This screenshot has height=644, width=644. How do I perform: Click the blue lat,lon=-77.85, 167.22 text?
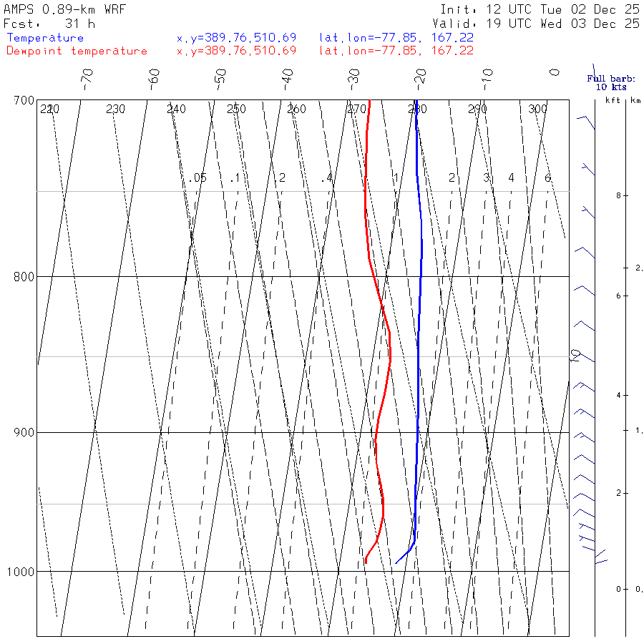pyautogui.click(x=396, y=38)
